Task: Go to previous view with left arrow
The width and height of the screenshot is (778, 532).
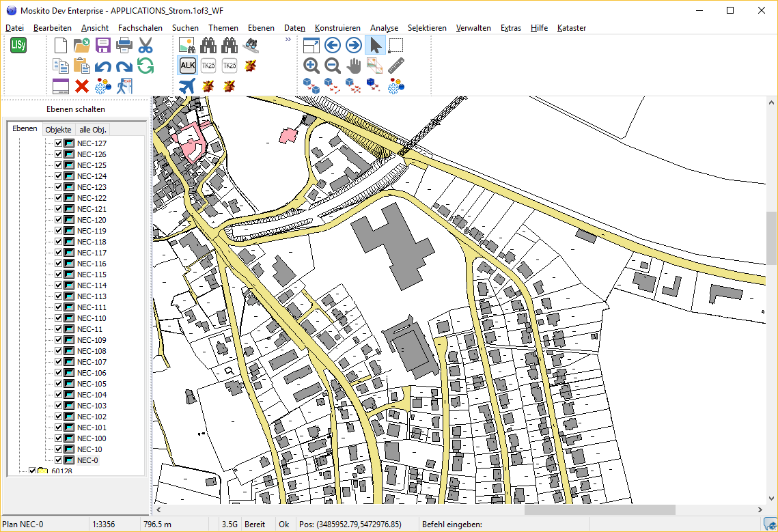Action: tap(333, 46)
